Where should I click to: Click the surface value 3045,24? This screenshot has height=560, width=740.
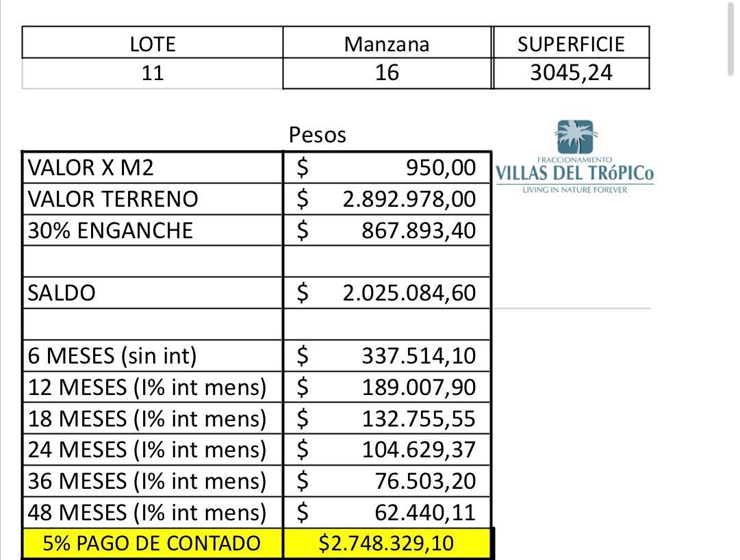tap(571, 73)
